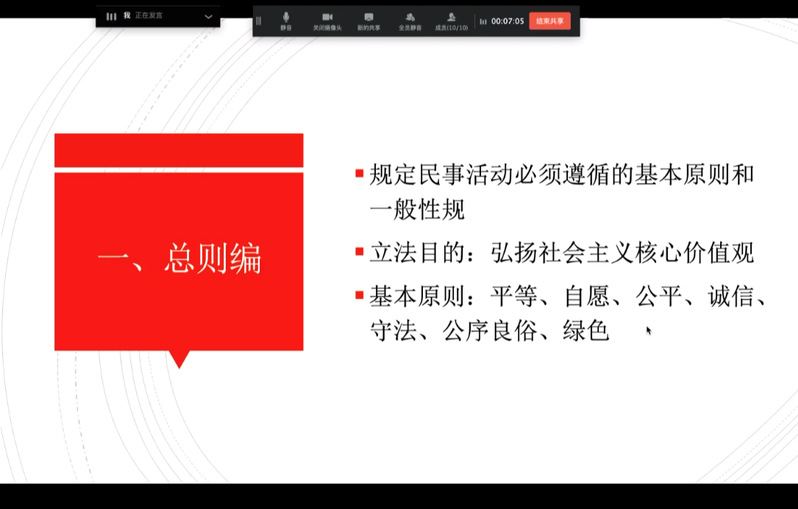Image resolution: width=798 pixels, height=509 pixels.
Task: Open the new share (新的共享) option
Action: 368,20
